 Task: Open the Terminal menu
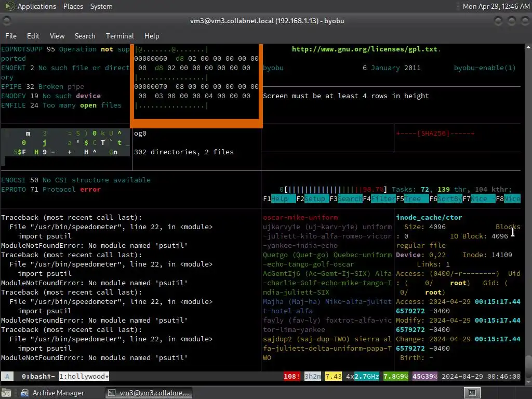pos(120,36)
